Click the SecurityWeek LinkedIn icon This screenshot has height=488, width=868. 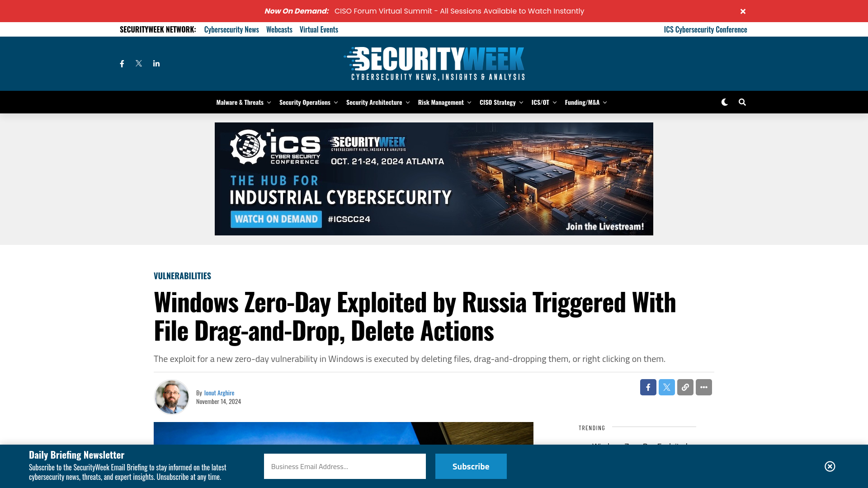pos(156,63)
